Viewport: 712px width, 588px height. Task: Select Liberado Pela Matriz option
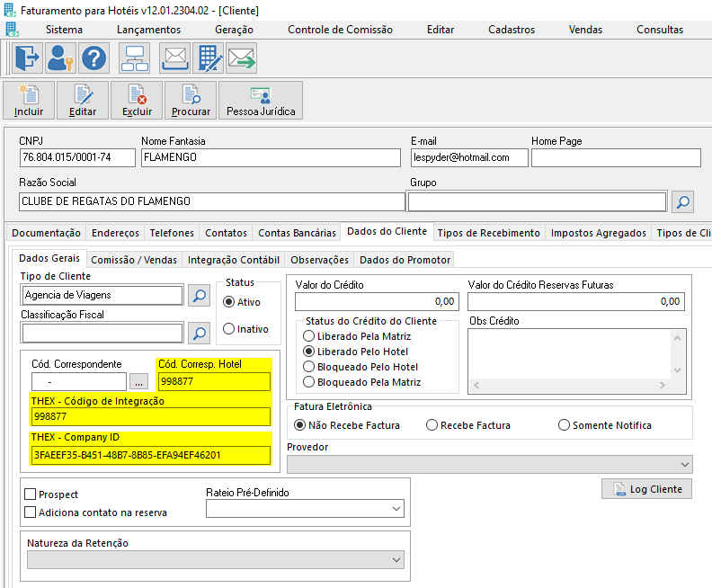coord(308,336)
